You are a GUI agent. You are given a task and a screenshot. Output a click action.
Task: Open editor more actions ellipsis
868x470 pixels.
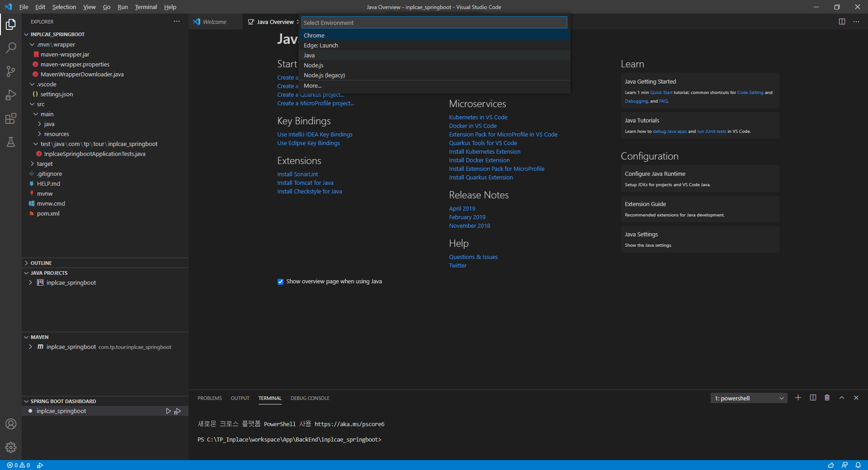pyautogui.click(x=856, y=21)
